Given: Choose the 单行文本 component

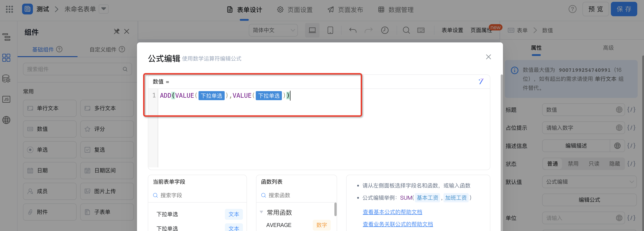Looking at the screenshot, I should coord(50,108).
